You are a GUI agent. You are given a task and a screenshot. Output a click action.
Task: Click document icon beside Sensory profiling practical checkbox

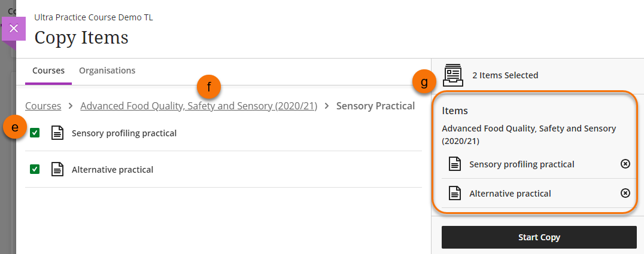57,133
